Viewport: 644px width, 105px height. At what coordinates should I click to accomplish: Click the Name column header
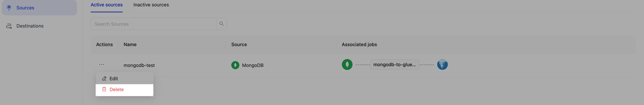point(130,44)
